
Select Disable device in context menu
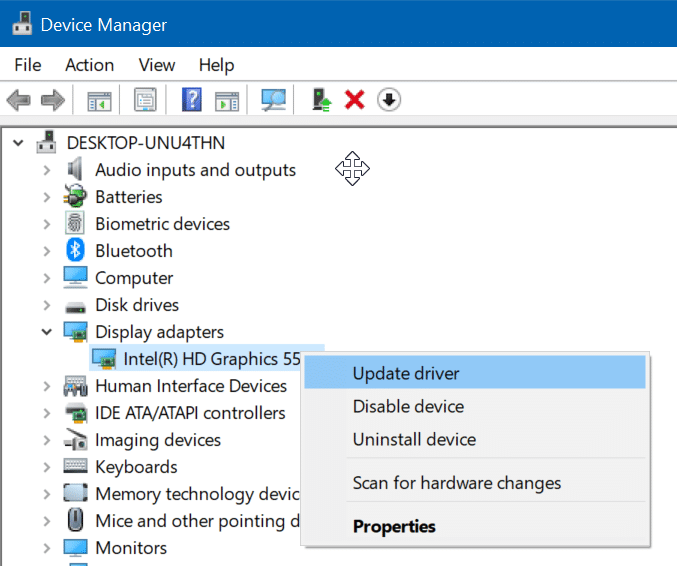click(x=408, y=407)
